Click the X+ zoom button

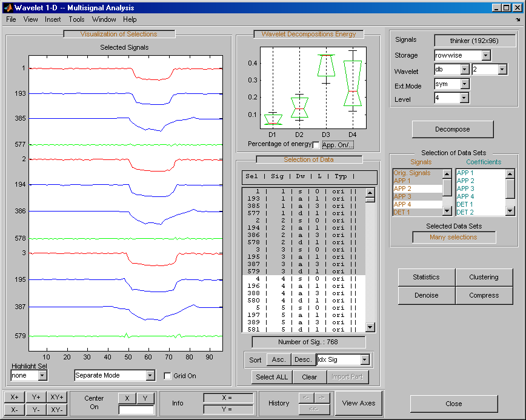coord(14,397)
